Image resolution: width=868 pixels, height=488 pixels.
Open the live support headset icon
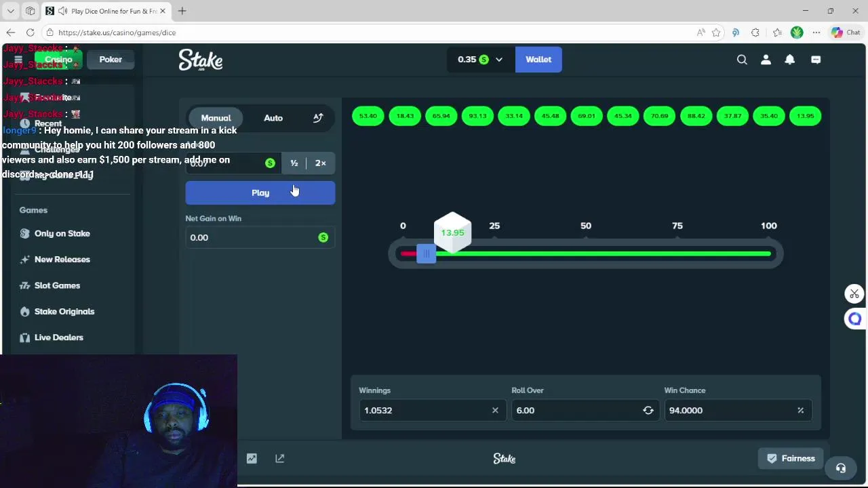click(x=841, y=468)
